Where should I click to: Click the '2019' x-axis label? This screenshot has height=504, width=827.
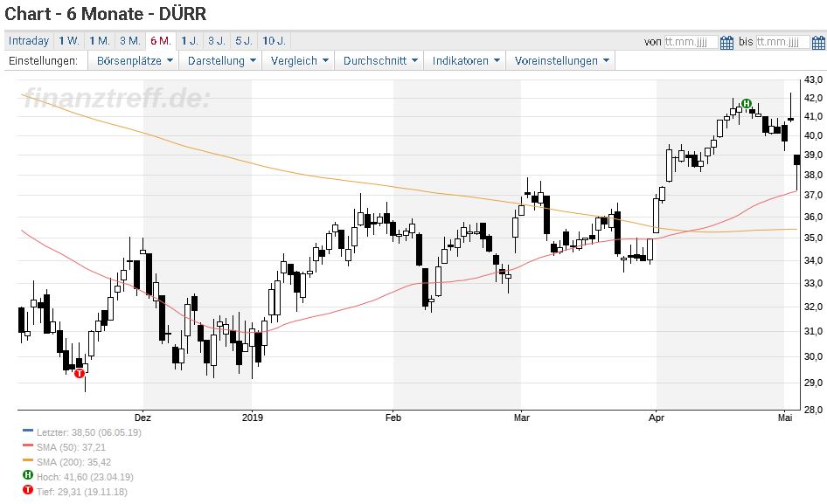click(x=253, y=418)
